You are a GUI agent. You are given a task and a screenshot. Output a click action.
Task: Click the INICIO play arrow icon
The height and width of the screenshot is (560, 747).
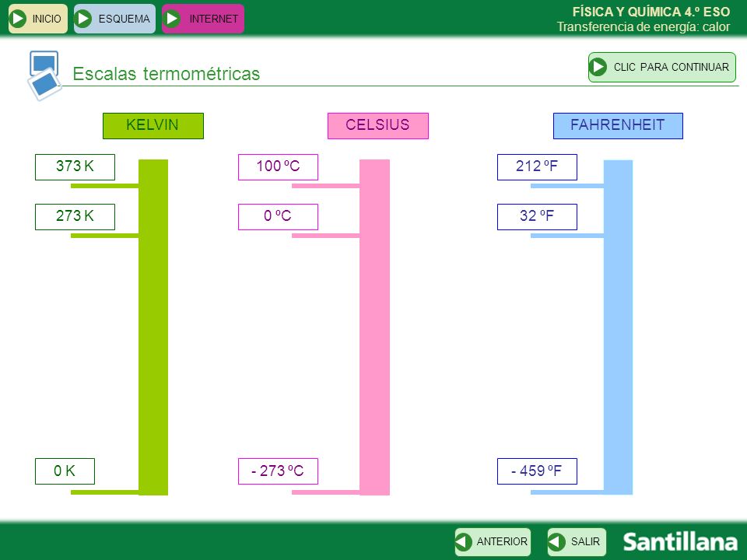(x=18, y=19)
